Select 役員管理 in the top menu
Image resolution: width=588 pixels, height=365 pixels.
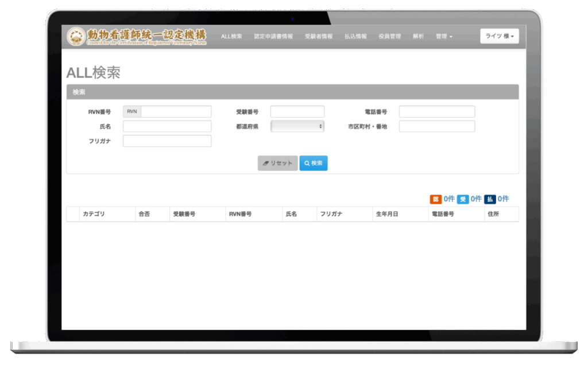tap(390, 36)
